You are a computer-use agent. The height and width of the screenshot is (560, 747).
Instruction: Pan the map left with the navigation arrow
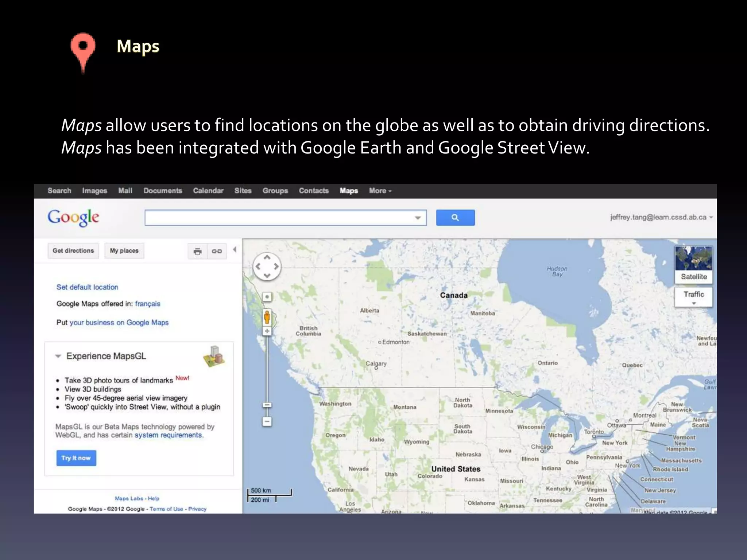[x=258, y=267]
